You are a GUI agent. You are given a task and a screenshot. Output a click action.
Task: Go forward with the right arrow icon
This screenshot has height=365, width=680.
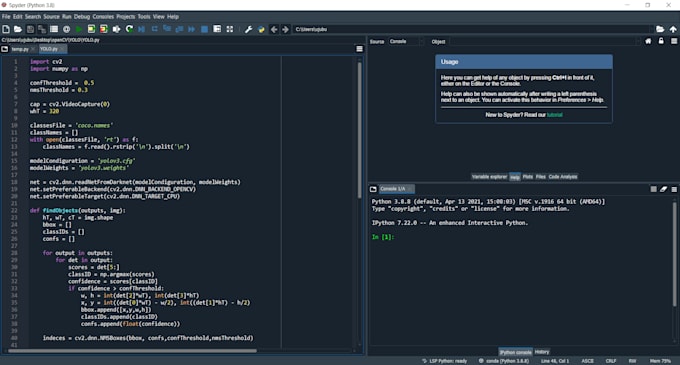pyautogui.click(x=285, y=29)
